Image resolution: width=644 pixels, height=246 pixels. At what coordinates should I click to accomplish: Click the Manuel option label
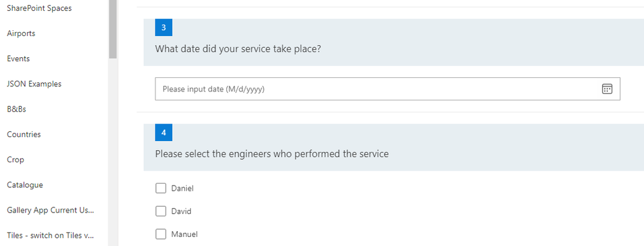click(184, 234)
